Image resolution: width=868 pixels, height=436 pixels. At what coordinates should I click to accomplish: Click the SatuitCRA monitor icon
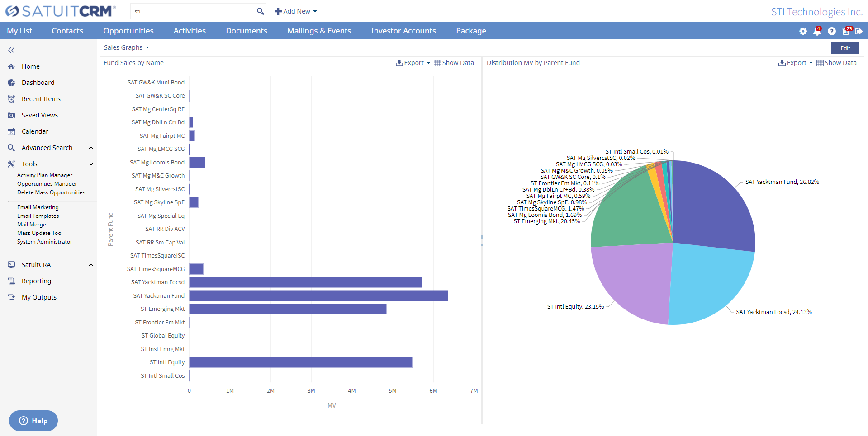click(11, 265)
